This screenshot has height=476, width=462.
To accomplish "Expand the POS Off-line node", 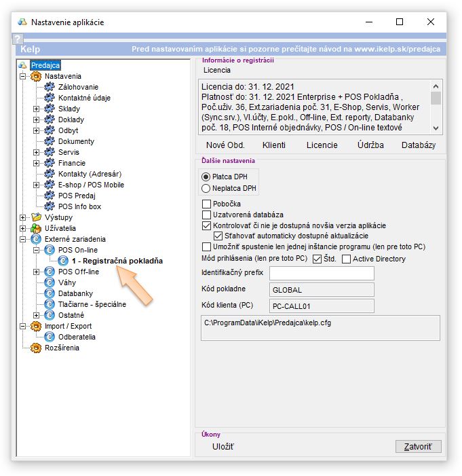I will coord(37,272).
